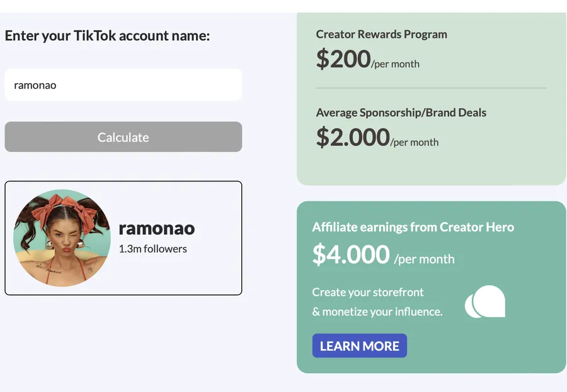Screen dimensions: 567x392
Task: Click the 'Enter your TikTok account name:' heading
Action: point(107,36)
